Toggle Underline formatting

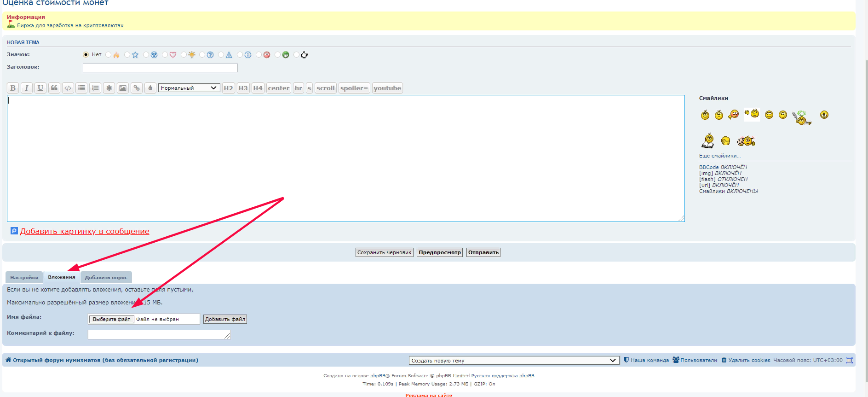point(40,88)
